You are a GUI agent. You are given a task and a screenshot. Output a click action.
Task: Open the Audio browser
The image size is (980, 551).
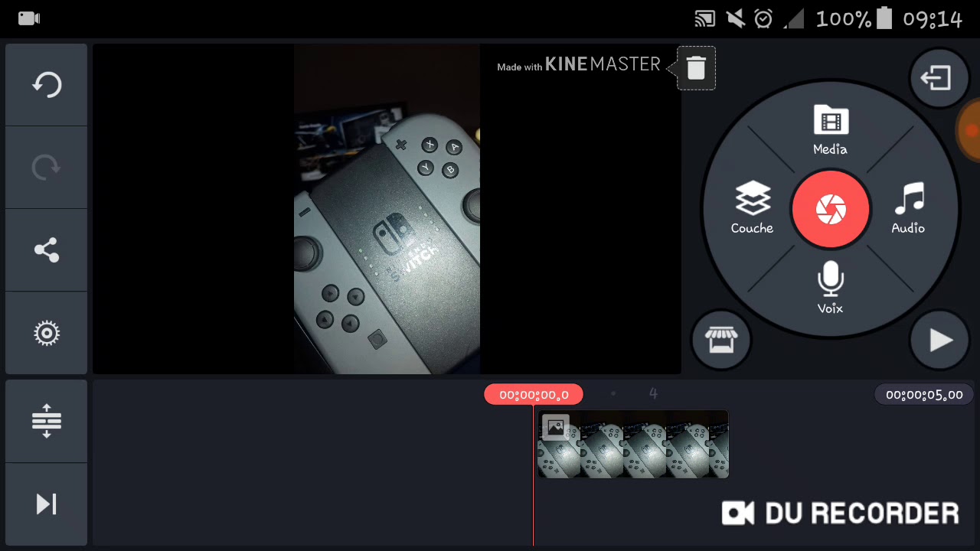tap(909, 208)
